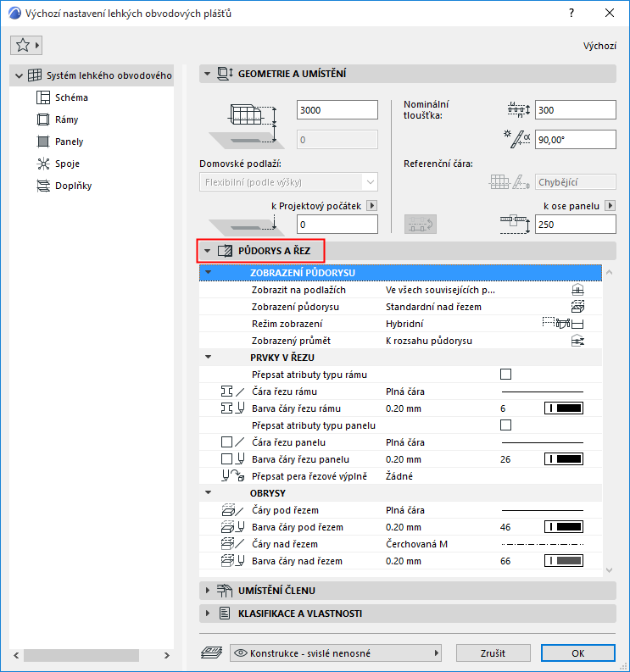The image size is (630, 672).
Task: Click the layer icon beside Konstrukce dropdown
Action: (x=211, y=653)
